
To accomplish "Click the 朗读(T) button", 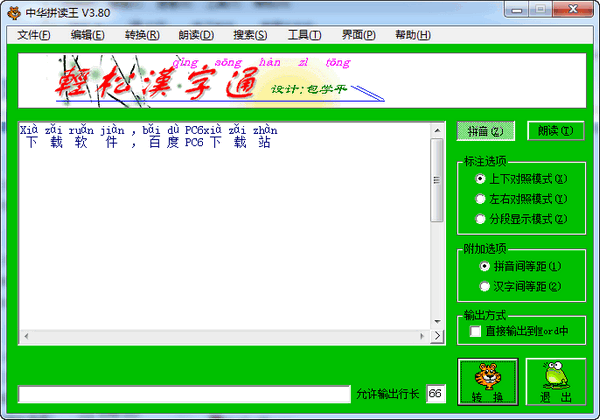I will 556,131.
